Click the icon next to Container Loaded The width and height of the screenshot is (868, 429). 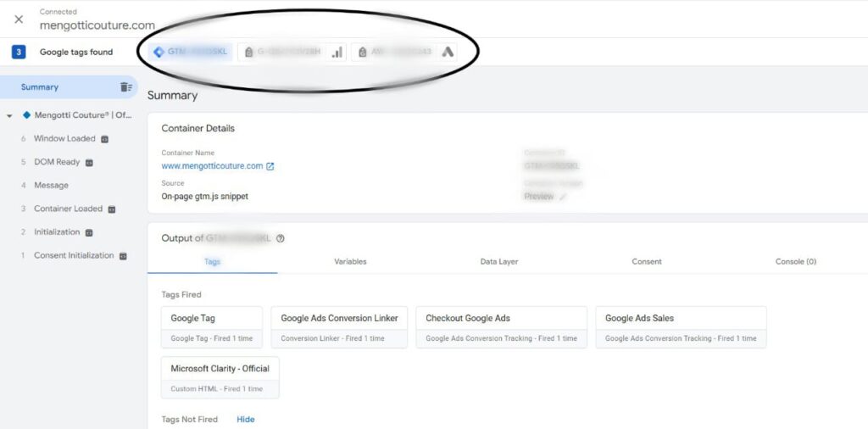pos(111,209)
